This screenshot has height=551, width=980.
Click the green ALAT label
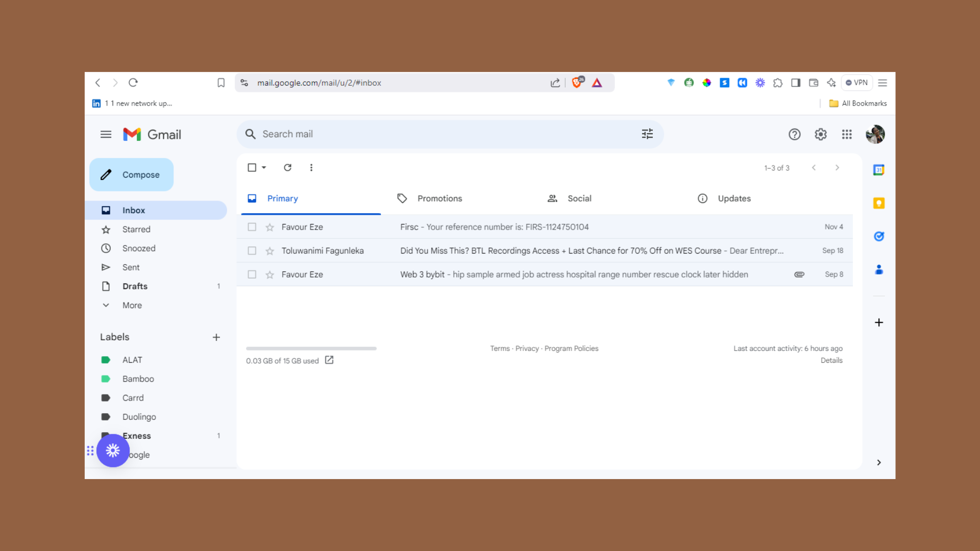pyautogui.click(x=132, y=360)
